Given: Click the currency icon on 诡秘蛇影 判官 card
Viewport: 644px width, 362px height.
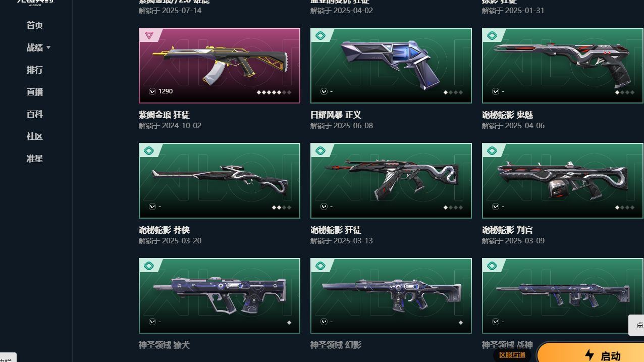Looking at the screenshot, I should [495, 206].
